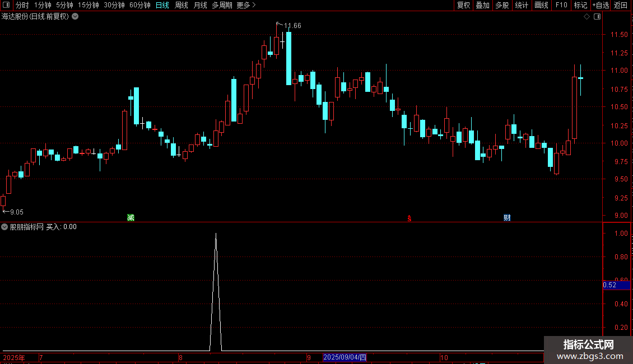Click the 9.05 low price label
The image size is (633, 364).
[17, 212]
